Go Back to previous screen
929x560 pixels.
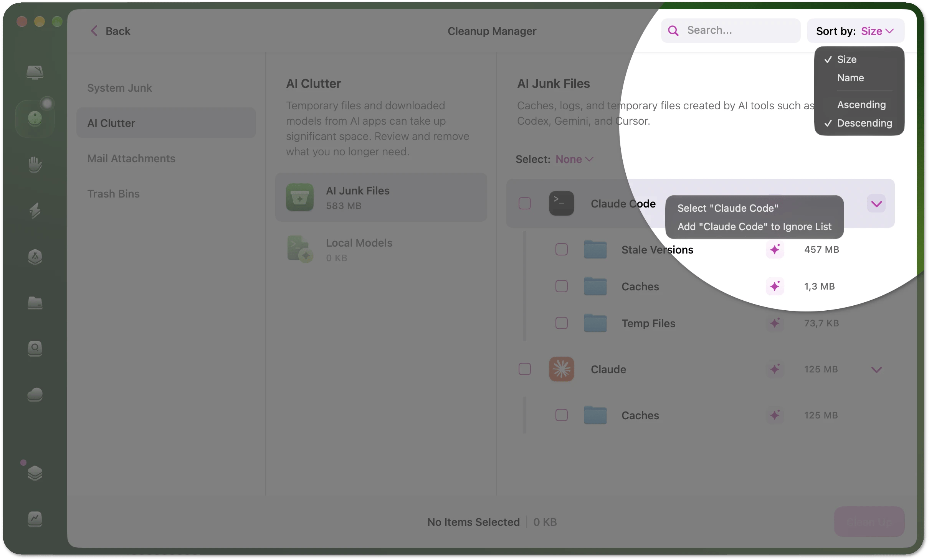(x=110, y=31)
